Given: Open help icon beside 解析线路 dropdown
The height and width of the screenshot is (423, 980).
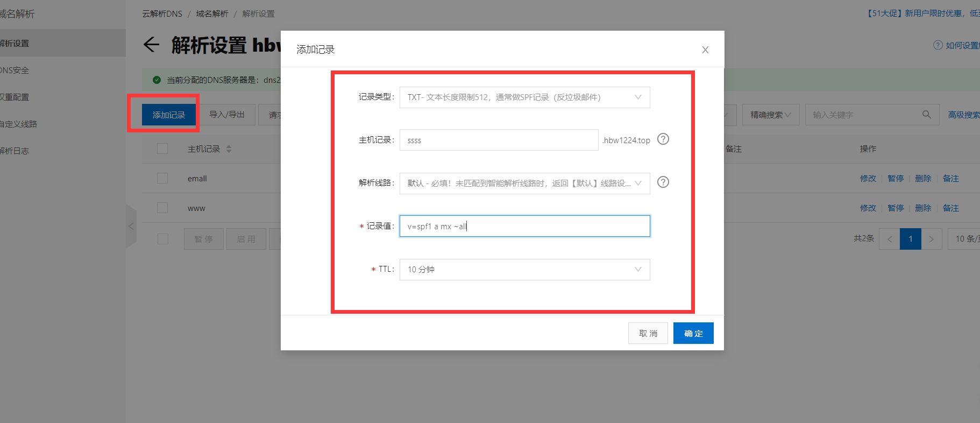Looking at the screenshot, I should tap(663, 182).
